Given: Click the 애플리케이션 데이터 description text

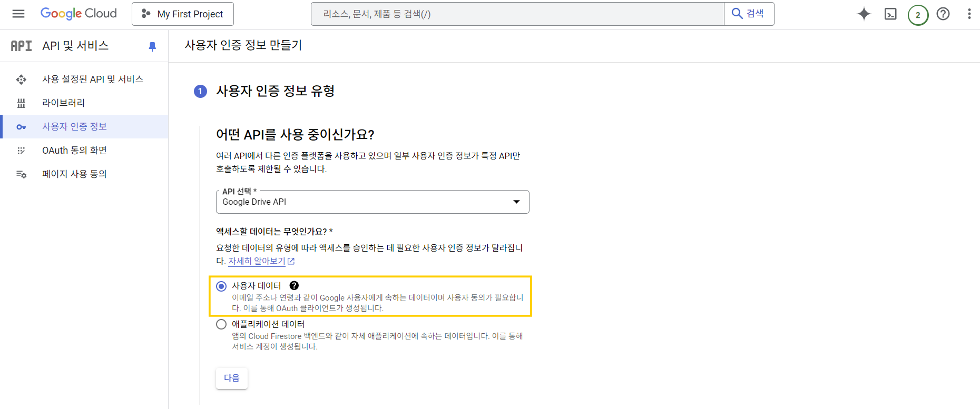Looking at the screenshot, I should coord(377,341).
